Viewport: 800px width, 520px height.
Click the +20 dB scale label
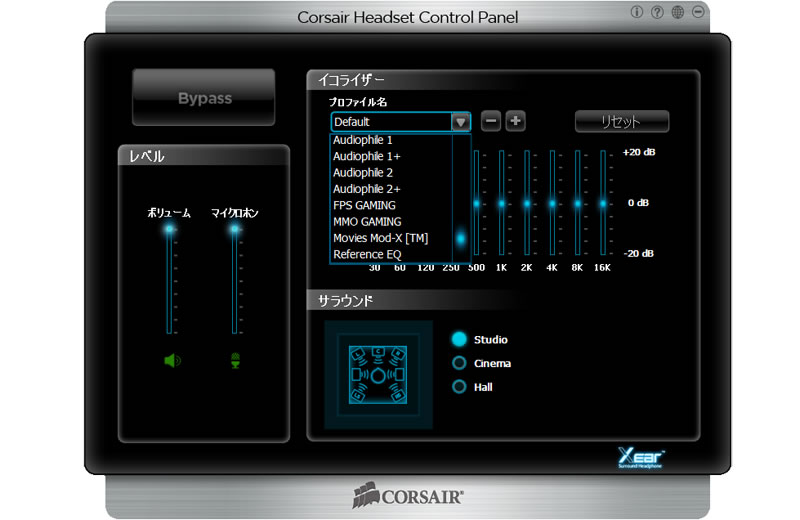tap(639, 152)
